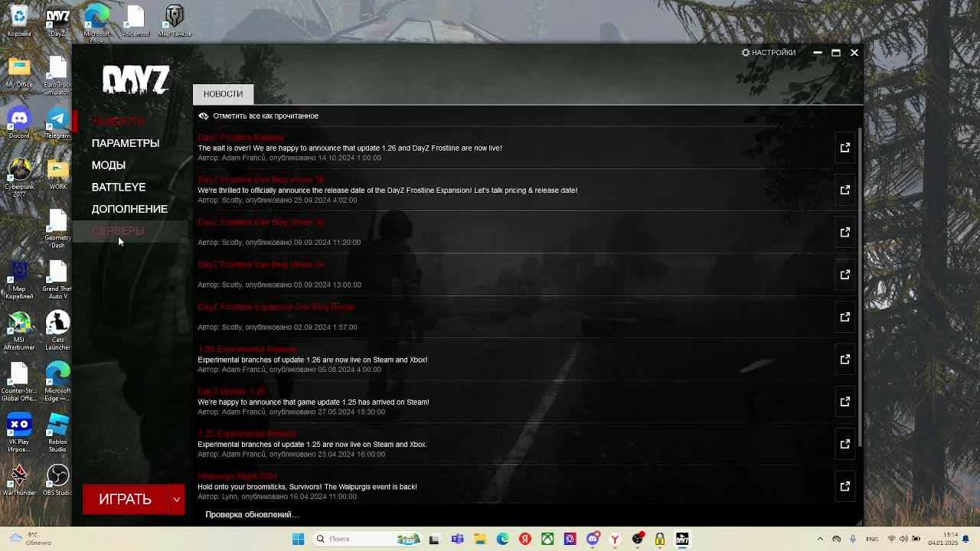
Task: Open Microsoft Teams from taskbar
Action: tap(457, 539)
